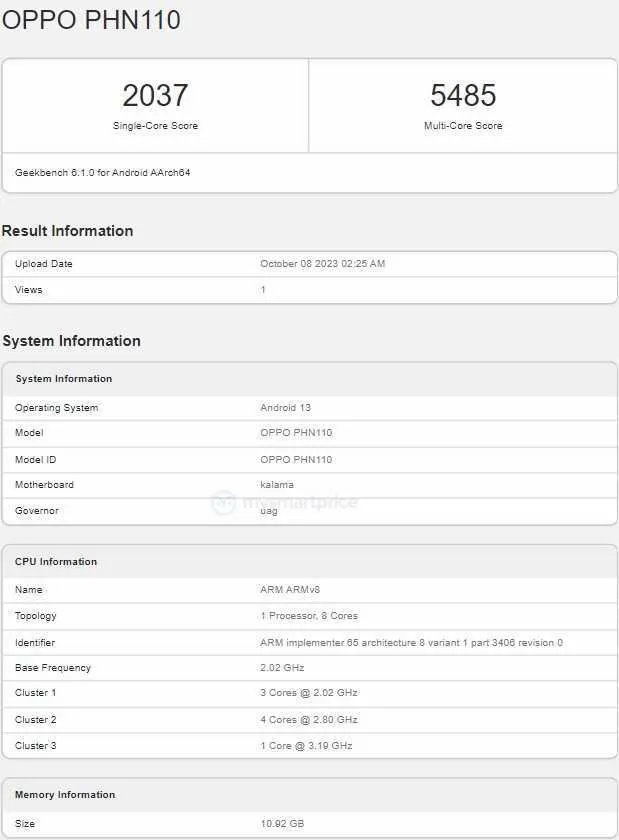Select the 1 Processor, 8 Cores value
This screenshot has width=619, height=840.
point(309,616)
